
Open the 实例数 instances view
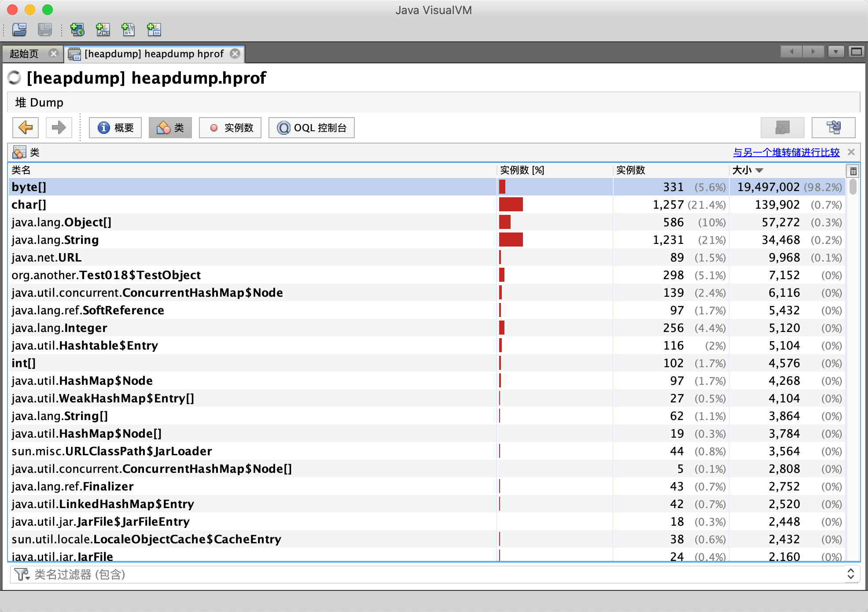(230, 128)
